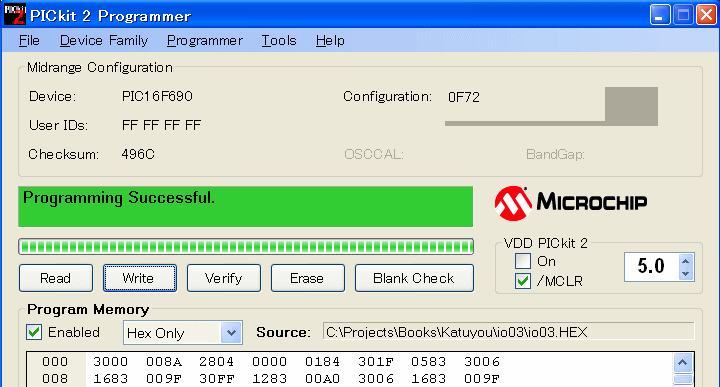Click the Microchip logo
Screen dimensions: 720x387
[x=571, y=203]
